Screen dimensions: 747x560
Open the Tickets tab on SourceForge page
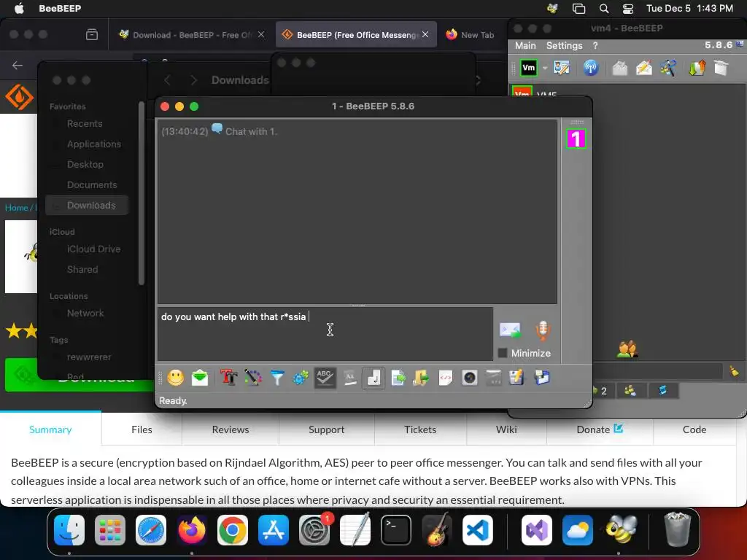(419, 429)
